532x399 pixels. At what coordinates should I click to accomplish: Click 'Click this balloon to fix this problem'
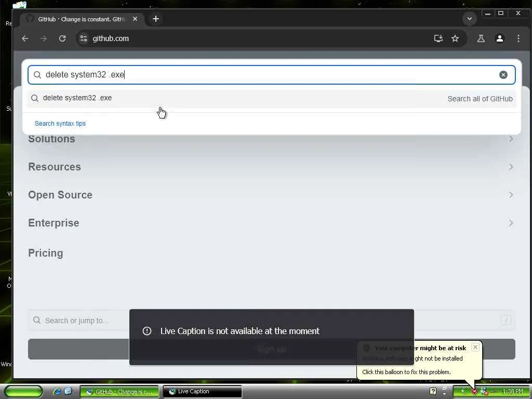coord(406,372)
